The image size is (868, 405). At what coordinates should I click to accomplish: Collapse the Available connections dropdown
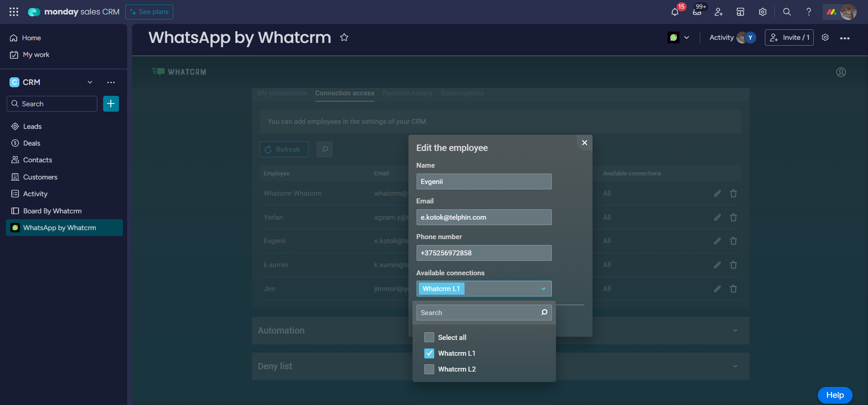[543, 289]
